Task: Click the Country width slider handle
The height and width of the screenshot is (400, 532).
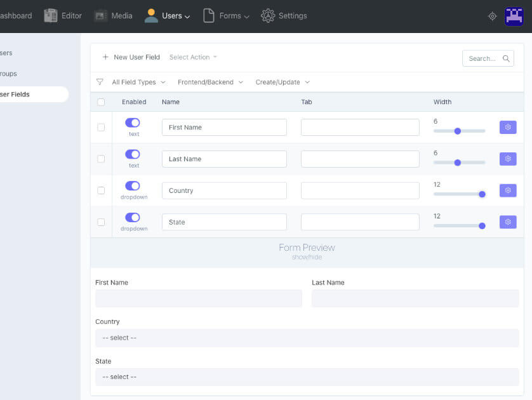Action: click(482, 194)
